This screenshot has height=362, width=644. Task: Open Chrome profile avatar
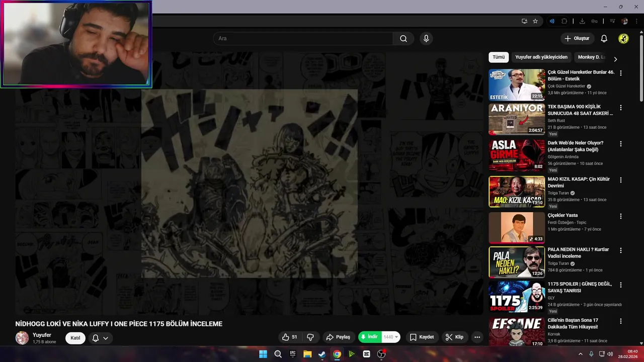pos(625,21)
